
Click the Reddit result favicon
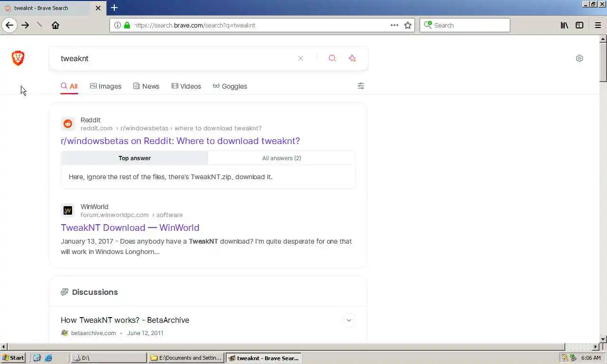[68, 124]
